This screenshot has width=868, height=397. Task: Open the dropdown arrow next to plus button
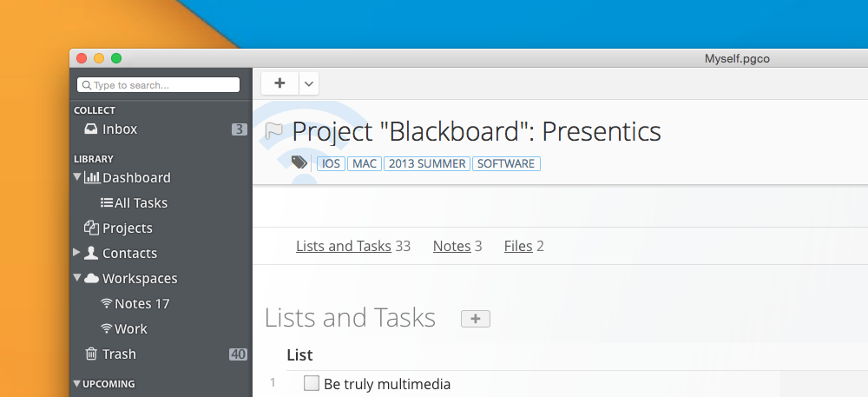(x=309, y=83)
